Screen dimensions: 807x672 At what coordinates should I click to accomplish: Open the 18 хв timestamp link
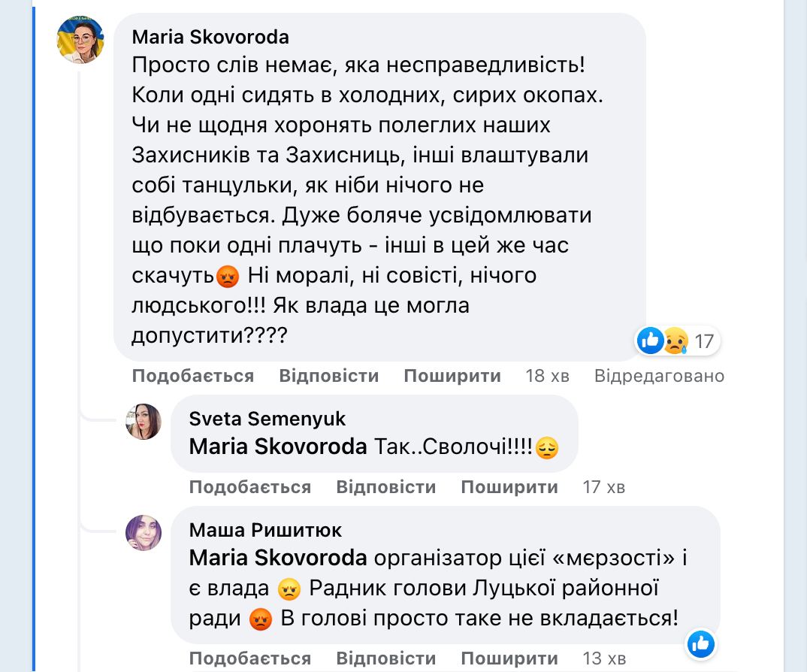point(547,376)
